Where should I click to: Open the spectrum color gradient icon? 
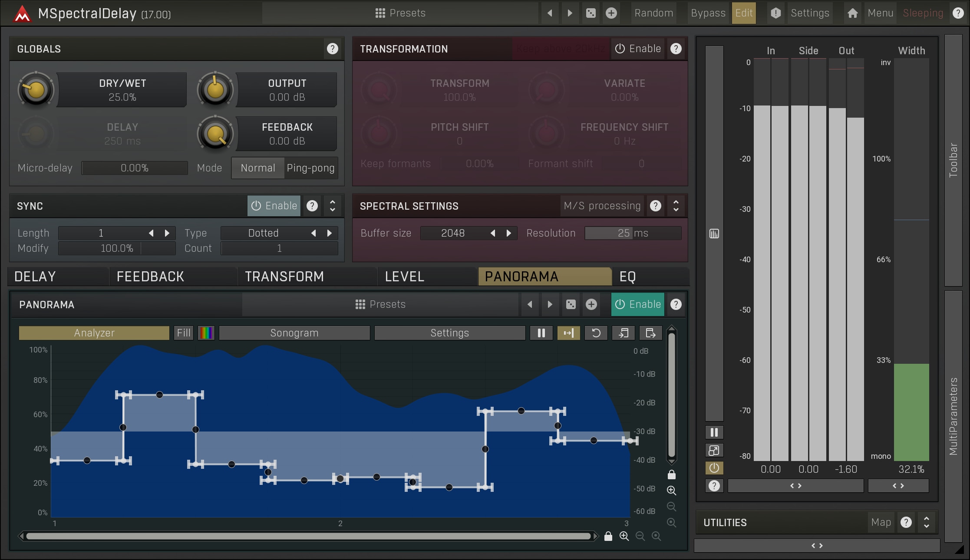[x=206, y=333]
